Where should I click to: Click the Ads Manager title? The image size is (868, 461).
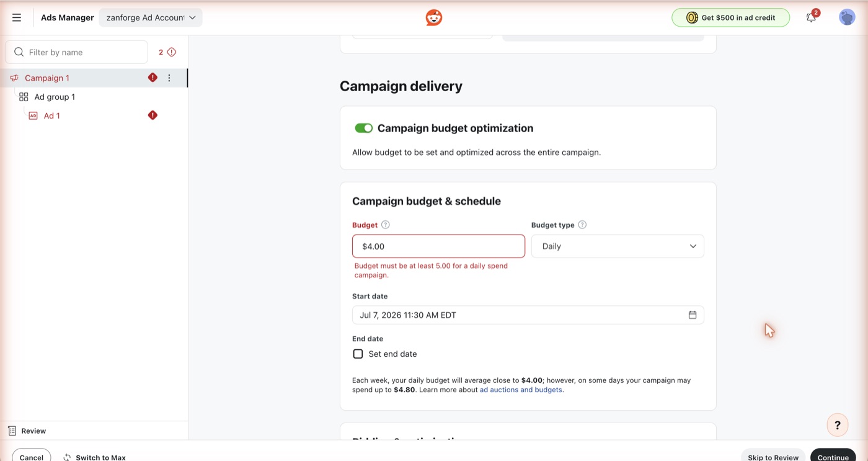(68, 17)
